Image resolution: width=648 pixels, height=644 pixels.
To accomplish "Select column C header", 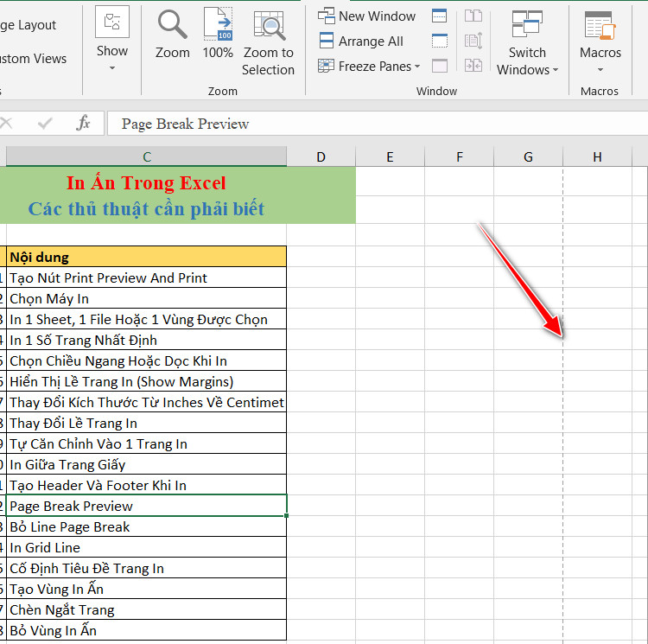I will tap(146, 156).
